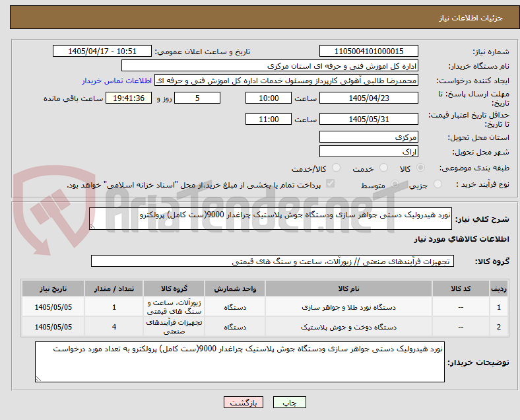
Task: Click the response deadline time 10:00
Action: pos(269,98)
